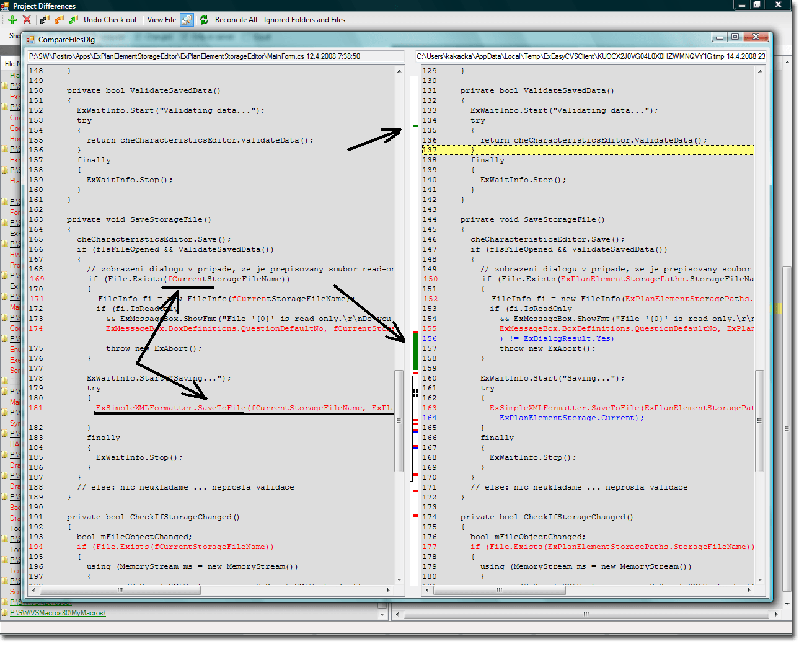Click the right code pane's scroll-down arrow

coord(759,580)
